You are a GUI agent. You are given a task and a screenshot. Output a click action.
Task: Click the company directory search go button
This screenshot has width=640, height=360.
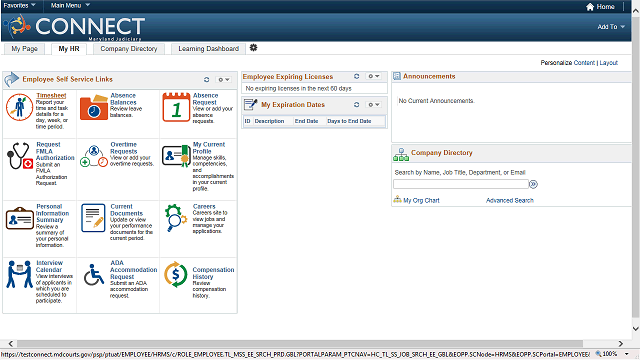point(533,184)
